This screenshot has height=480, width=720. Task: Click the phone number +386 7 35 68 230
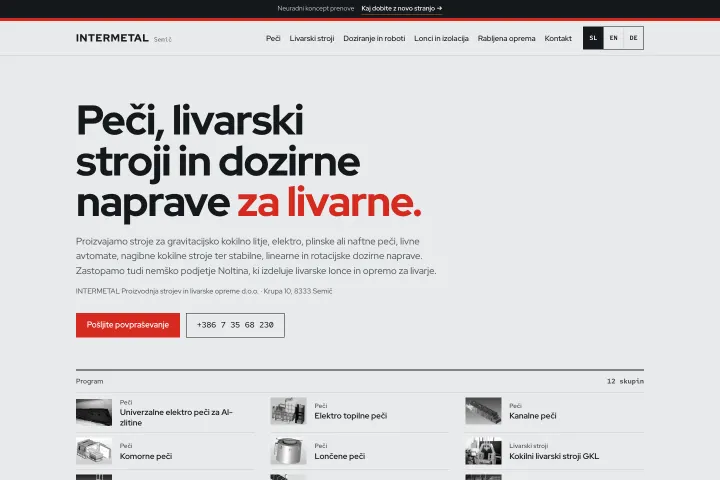click(x=235, y=325)
